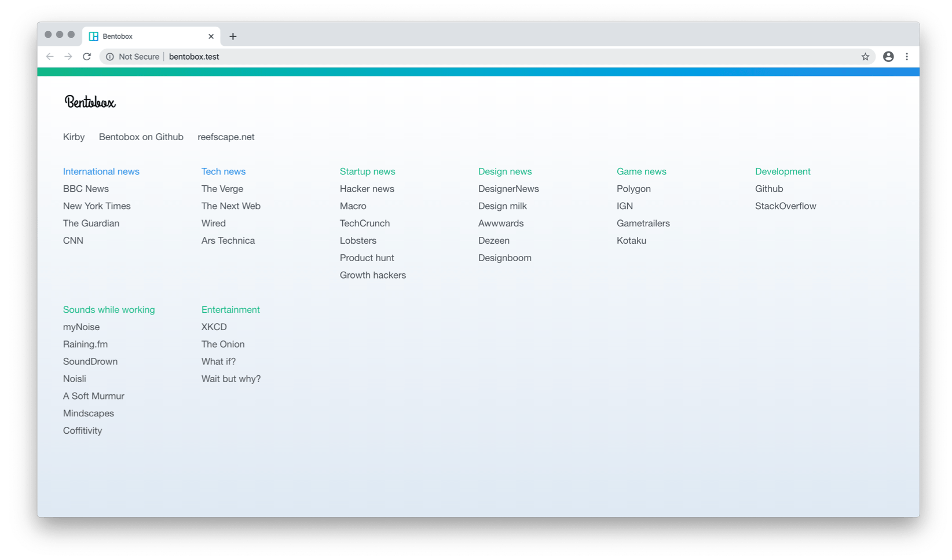Open Macro link
The height and width of the screenshot is (560, 952).
point(353,206)
